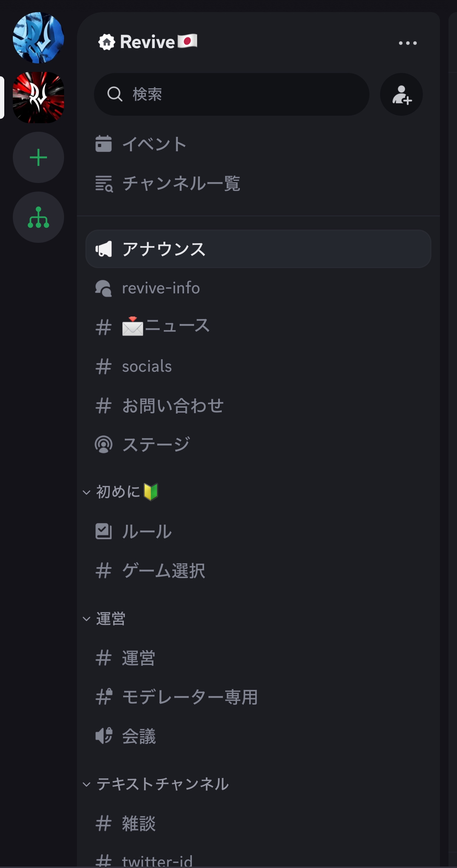457x868 pixels.
Task: Open the チャンネル一覧 browse channels entry
Action: (x=258, y=184)
